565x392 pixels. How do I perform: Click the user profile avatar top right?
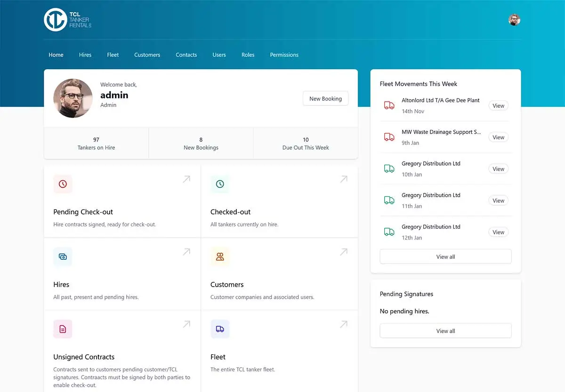514,20
